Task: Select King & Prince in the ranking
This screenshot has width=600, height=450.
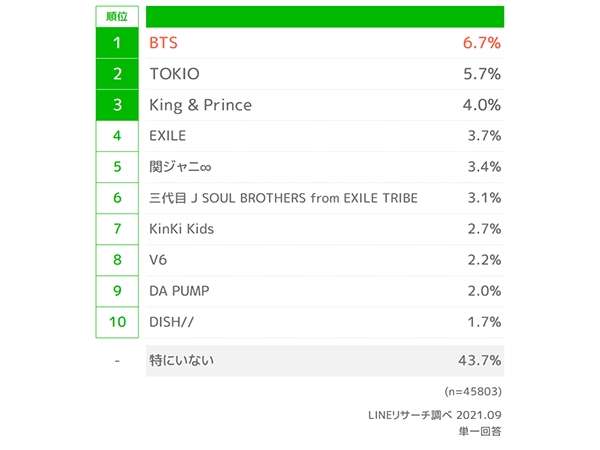Action: [201, 105]
